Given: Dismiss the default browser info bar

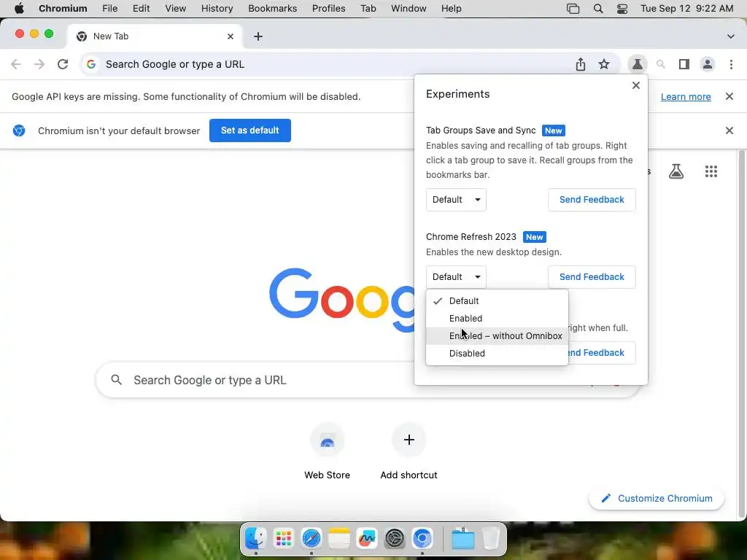Looking at the screenshot, I should click(729, 131).
